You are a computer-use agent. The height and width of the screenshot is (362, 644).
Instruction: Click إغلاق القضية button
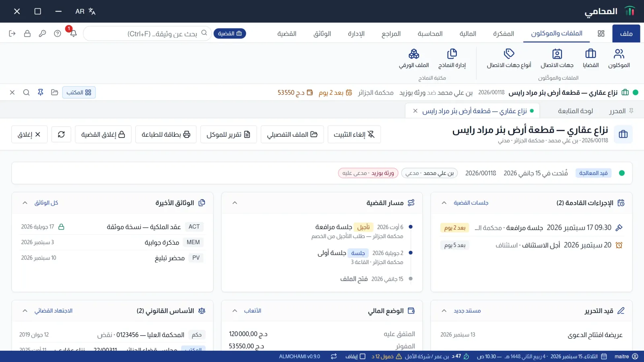[x=103, y=134]
